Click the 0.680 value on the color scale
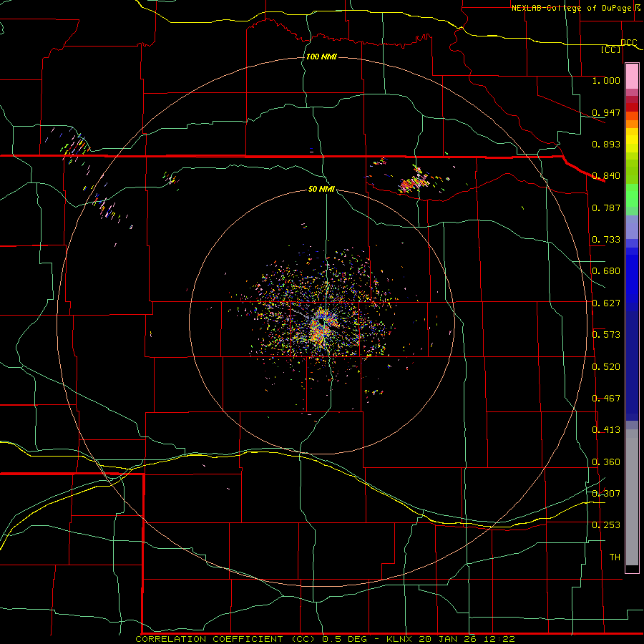644x644 pixels. pyautogui.click(x=606, y=271)
